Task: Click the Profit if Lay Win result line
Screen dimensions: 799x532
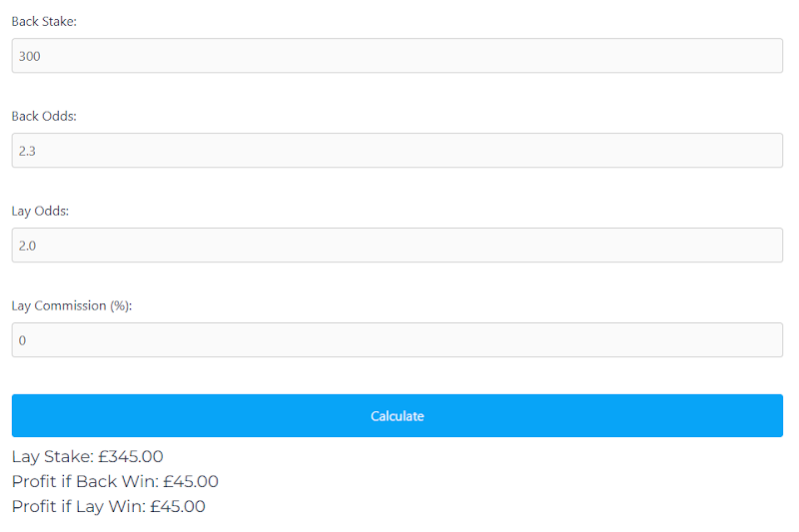Action: (x=109, y=506)
